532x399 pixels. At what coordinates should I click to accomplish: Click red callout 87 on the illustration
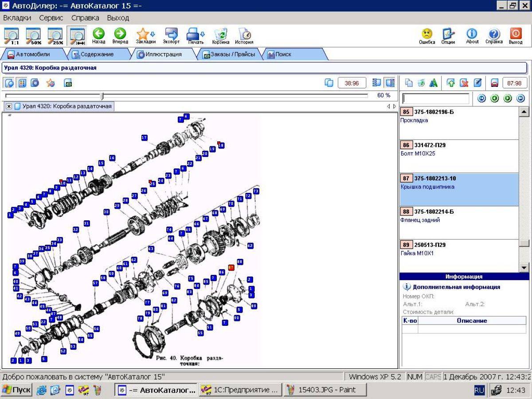[231, 268]
